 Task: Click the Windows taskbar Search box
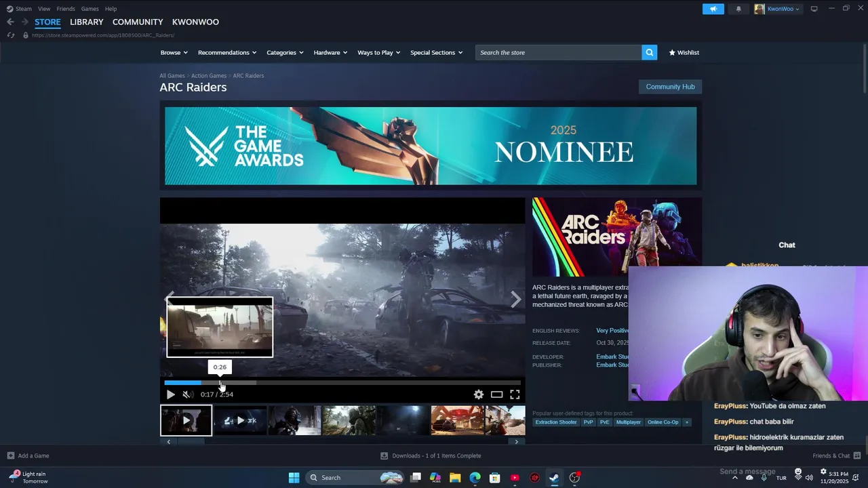[354, 478]
